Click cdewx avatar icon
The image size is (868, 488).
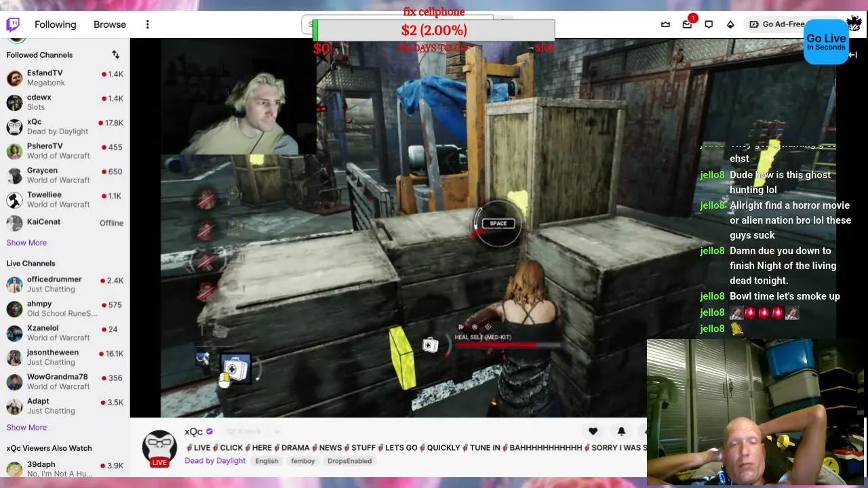tap(14, 102)
